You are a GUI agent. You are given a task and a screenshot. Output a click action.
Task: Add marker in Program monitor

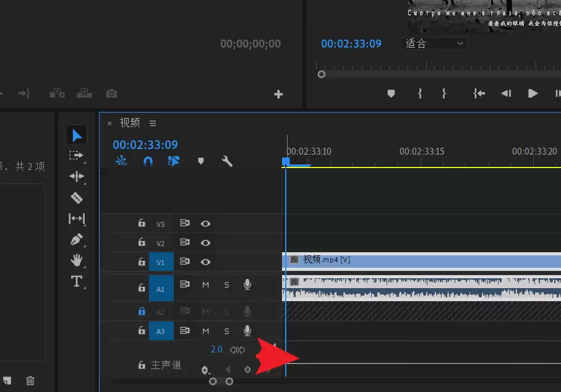391,94
